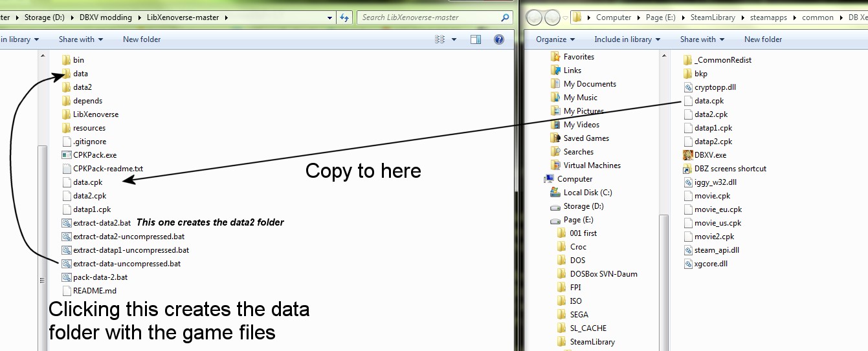Click New folder in left window
Viewport: 868px width, 351px height.
point(142,39)
